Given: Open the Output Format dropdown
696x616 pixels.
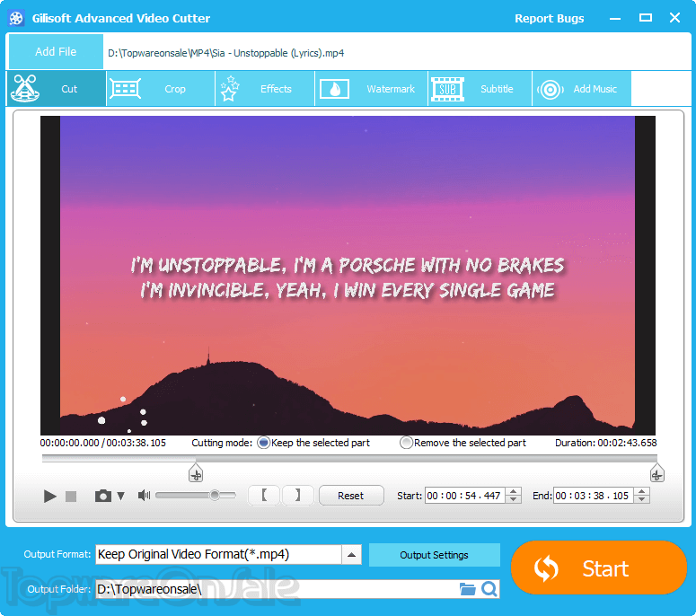Looking at the screenshot, I should [x=229, y=555].
